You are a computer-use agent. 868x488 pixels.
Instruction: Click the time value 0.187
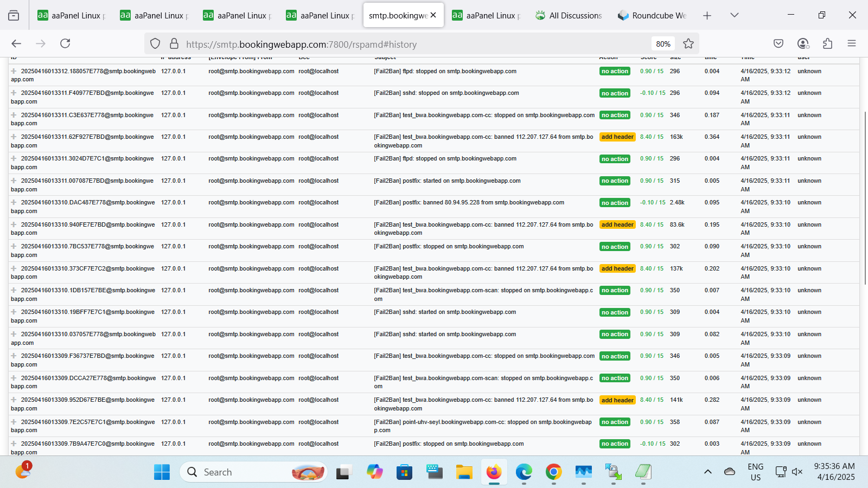point(712,115)
